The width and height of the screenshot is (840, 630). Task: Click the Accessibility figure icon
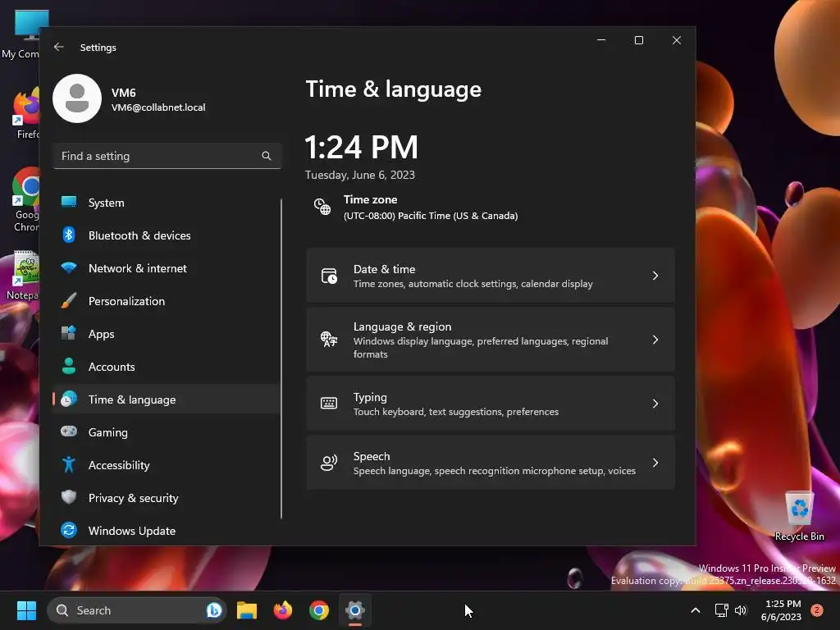click(x=69, y=464)
